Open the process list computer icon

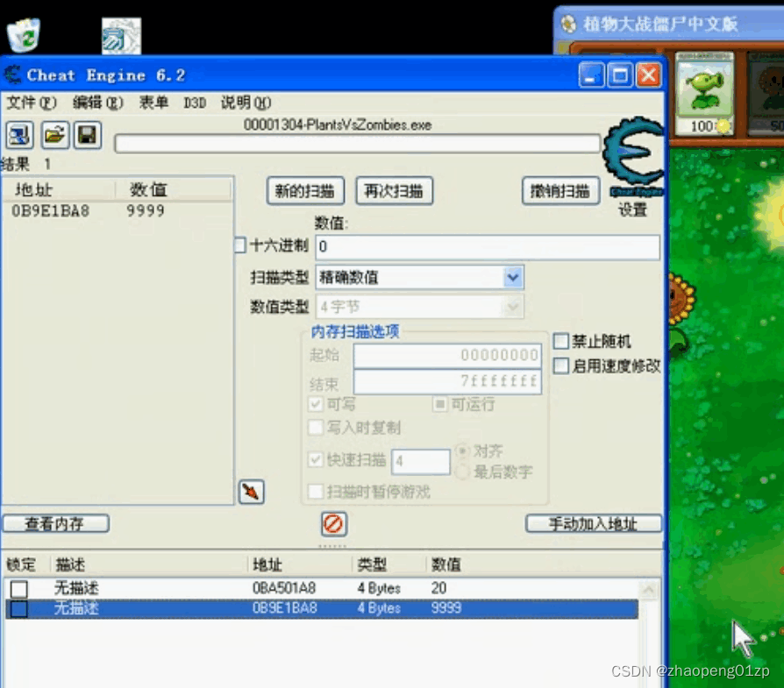[20, 135]
